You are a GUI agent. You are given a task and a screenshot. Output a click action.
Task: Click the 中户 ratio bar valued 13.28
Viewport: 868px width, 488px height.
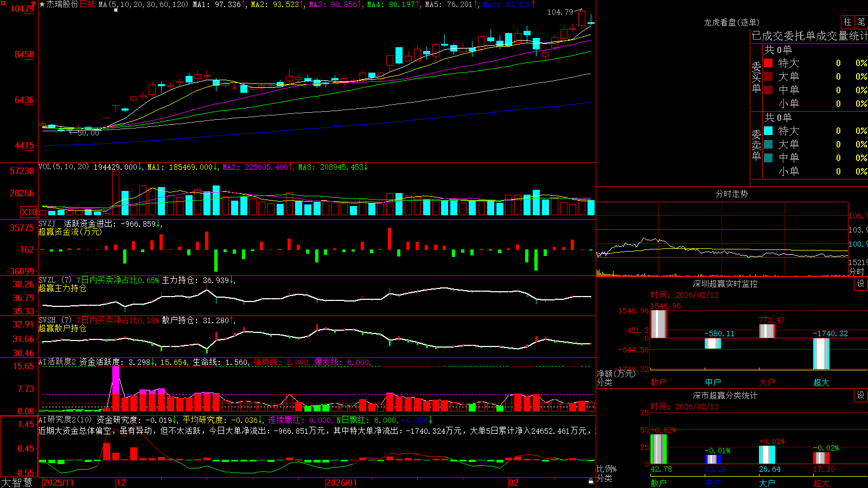[x=713, y=459]
